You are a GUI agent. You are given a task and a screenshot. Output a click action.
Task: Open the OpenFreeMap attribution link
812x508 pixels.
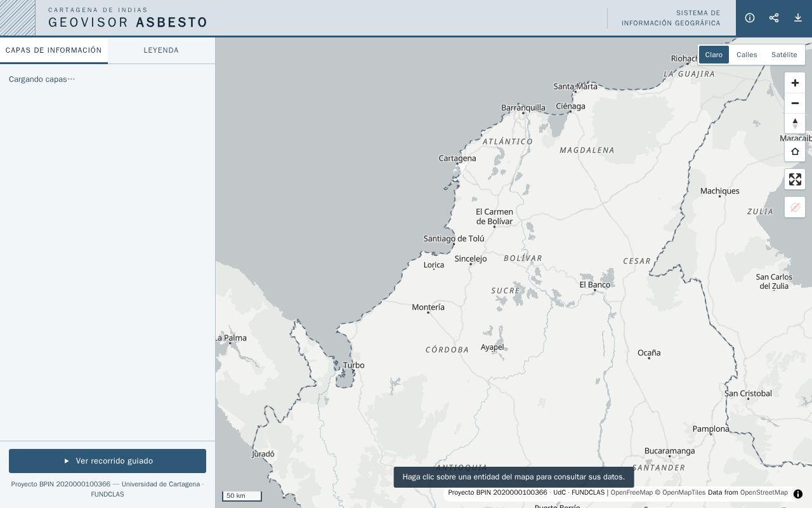(x=631, y=493)
